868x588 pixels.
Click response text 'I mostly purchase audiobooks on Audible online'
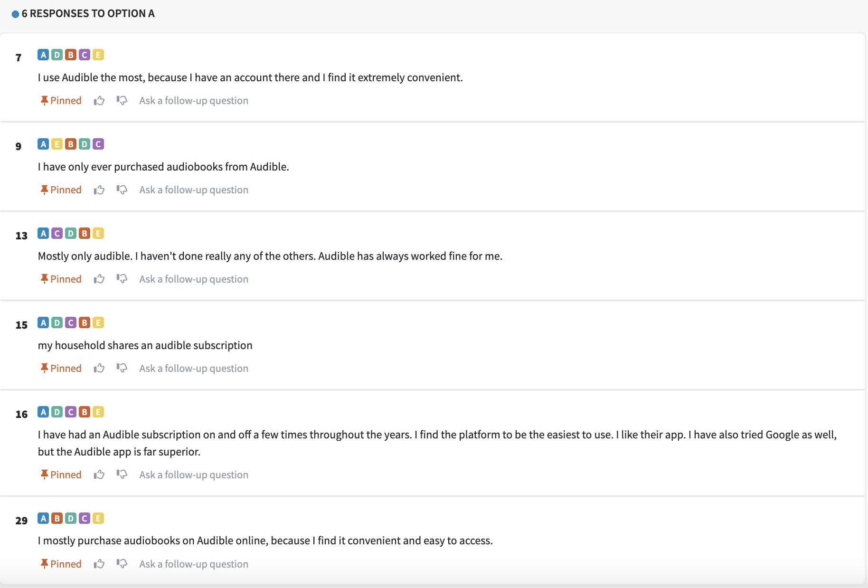(x=265, y=541)
